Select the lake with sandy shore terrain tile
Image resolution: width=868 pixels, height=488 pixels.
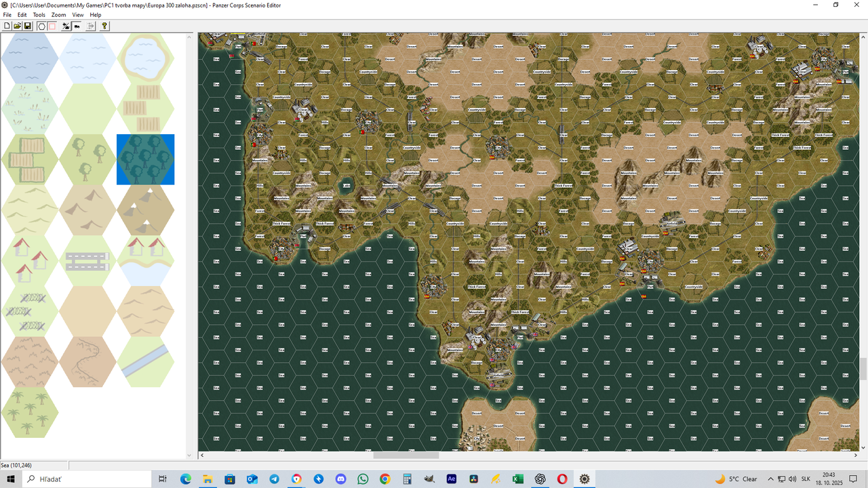pos(146,58)
